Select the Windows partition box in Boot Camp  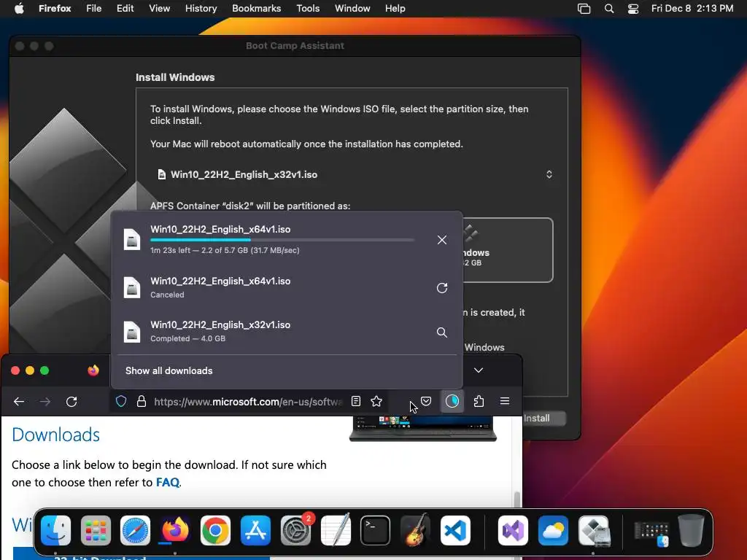tap(508, 251)
